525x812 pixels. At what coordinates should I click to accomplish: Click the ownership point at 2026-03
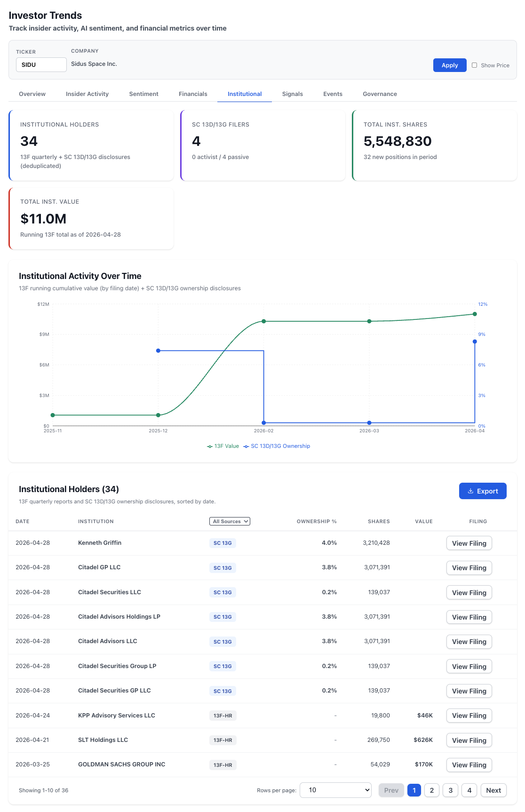click(x=369, y=423)
